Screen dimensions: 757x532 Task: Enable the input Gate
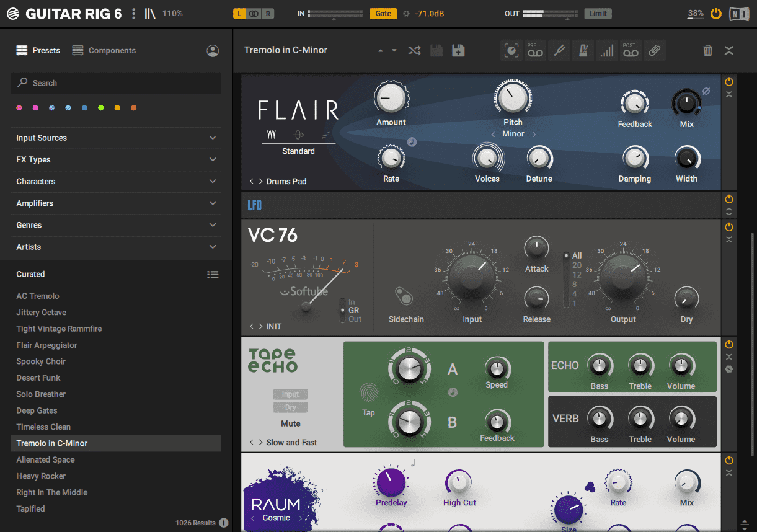[383, 14]
